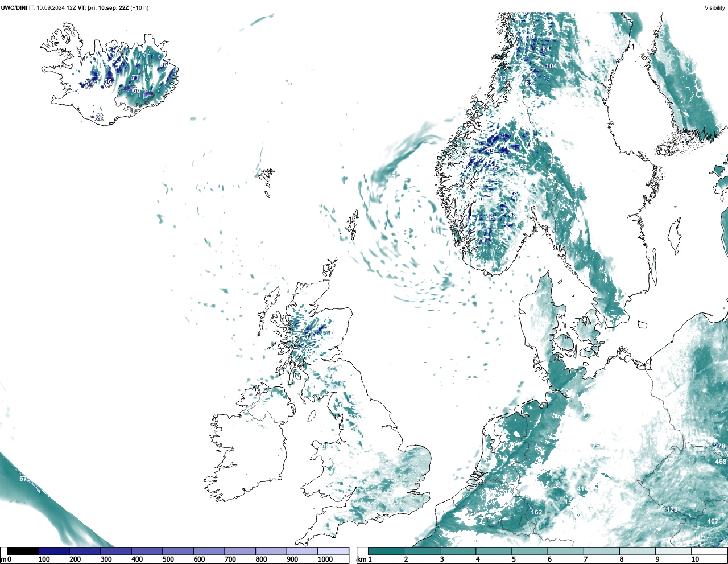The image size is (728, 564).
Task: Click the dark teal 1–2 km swatch
Action: pos(386,551)
